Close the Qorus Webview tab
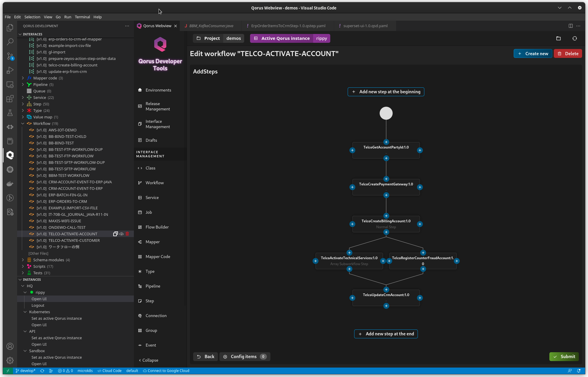Image resolution: width=588 pixels, height=377 pixels. [x=175, y=26]
